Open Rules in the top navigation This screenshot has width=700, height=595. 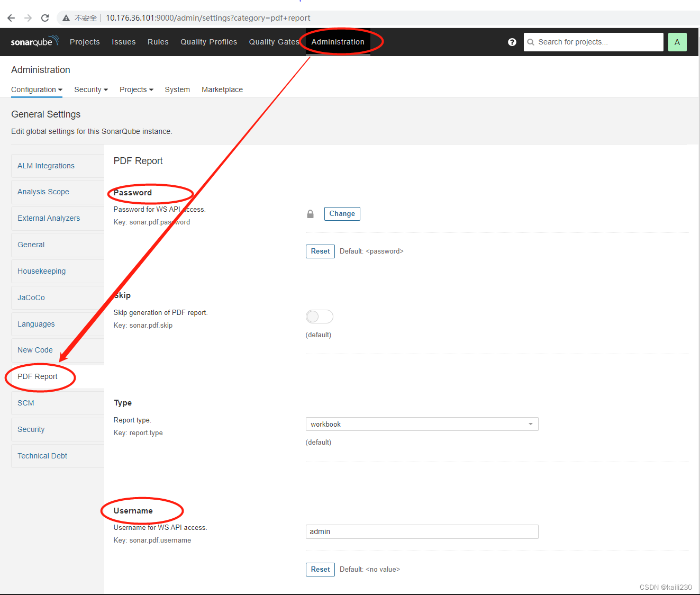pyautogui.click(x=158, y=42)
